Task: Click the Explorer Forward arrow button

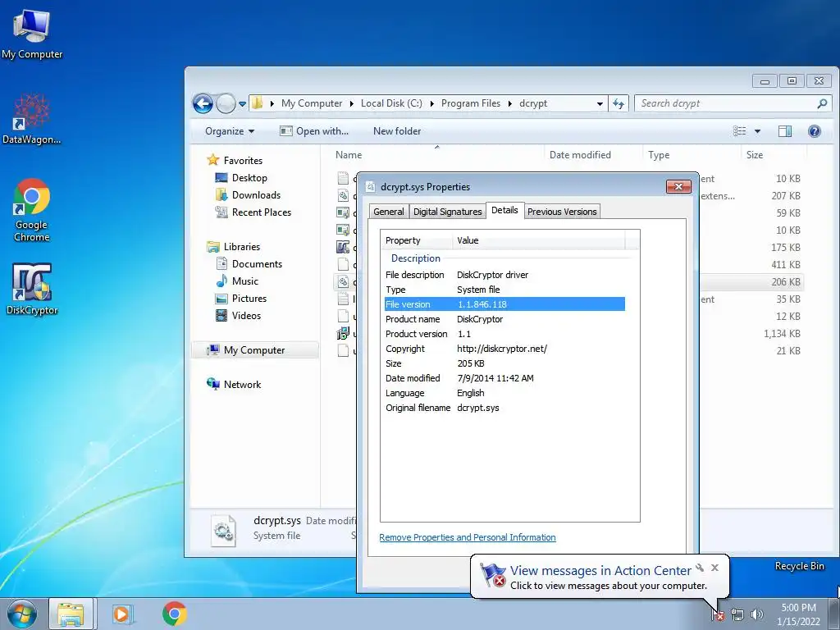Action: 226,103
